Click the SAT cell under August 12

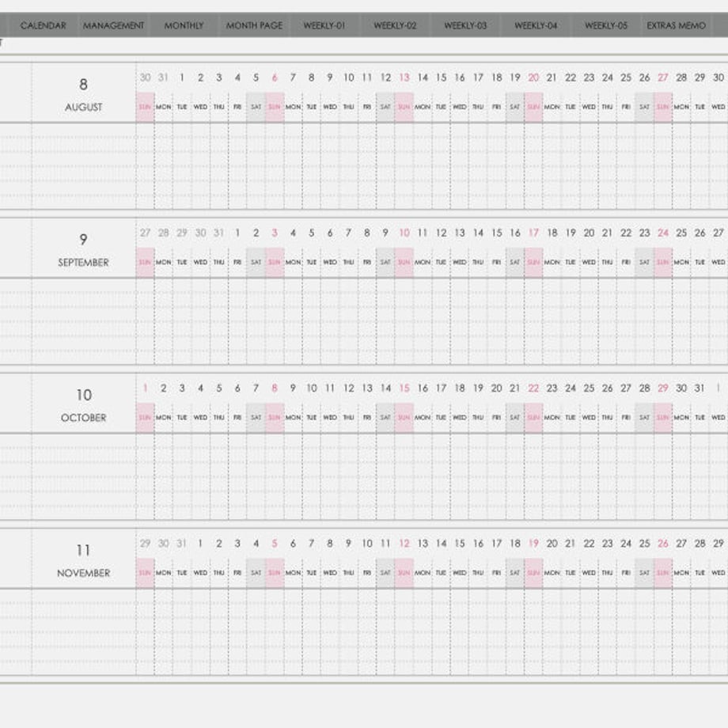pos(385,108)
